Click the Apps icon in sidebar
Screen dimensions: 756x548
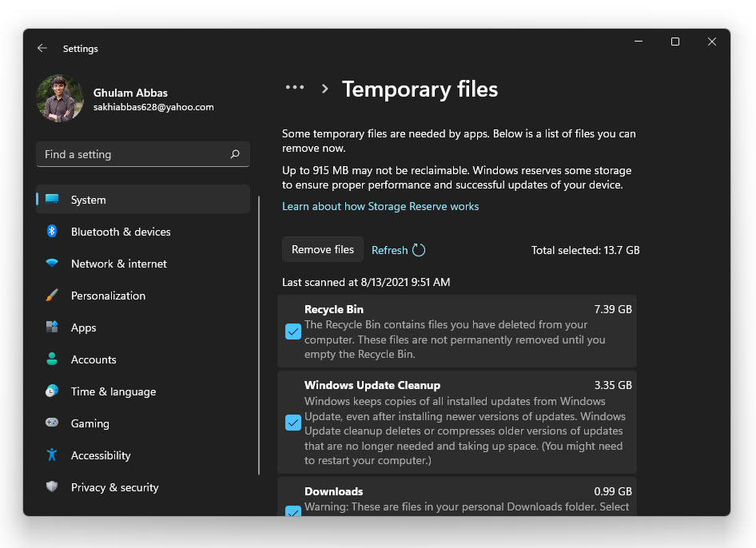52,327
